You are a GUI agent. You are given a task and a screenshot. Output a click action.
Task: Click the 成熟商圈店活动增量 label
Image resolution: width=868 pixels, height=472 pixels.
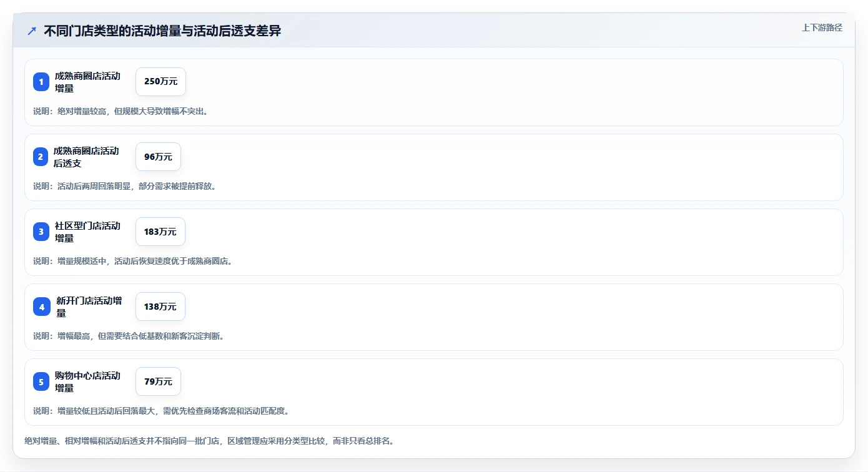coord(87,82)
